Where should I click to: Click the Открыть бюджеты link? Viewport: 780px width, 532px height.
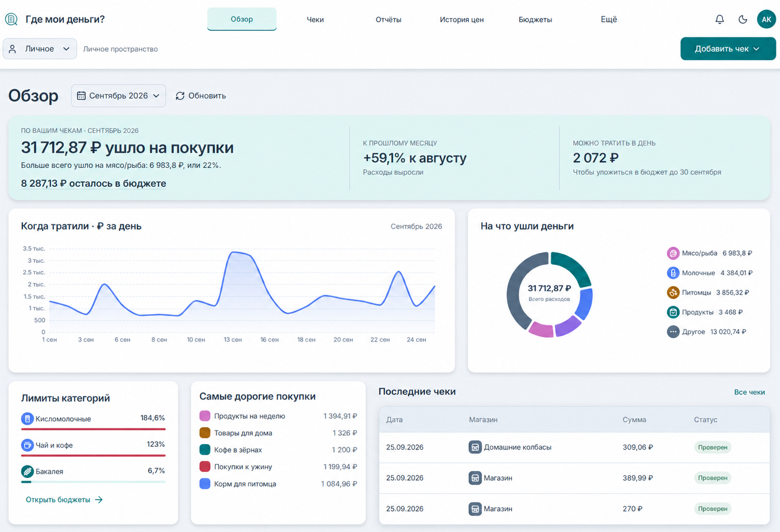coord(64,500)
